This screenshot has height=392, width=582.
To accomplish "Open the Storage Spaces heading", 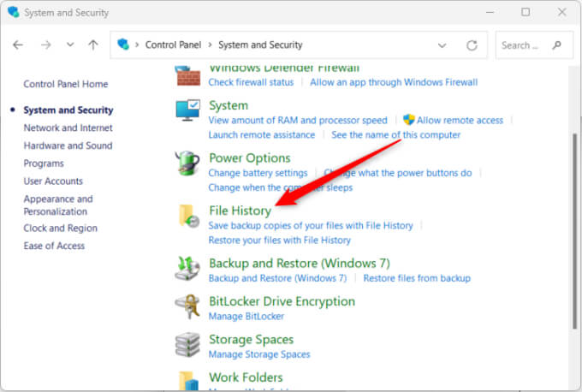I will [252, 340].
